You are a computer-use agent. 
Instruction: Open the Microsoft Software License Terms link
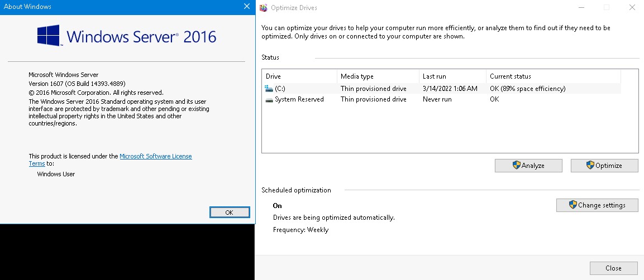point(156,156)
